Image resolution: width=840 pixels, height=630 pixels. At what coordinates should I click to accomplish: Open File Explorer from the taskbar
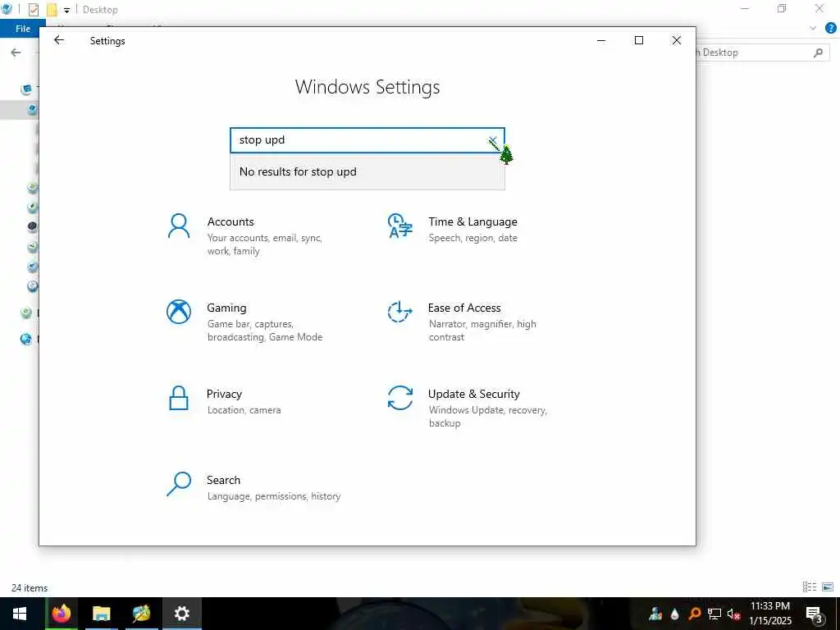101,614
